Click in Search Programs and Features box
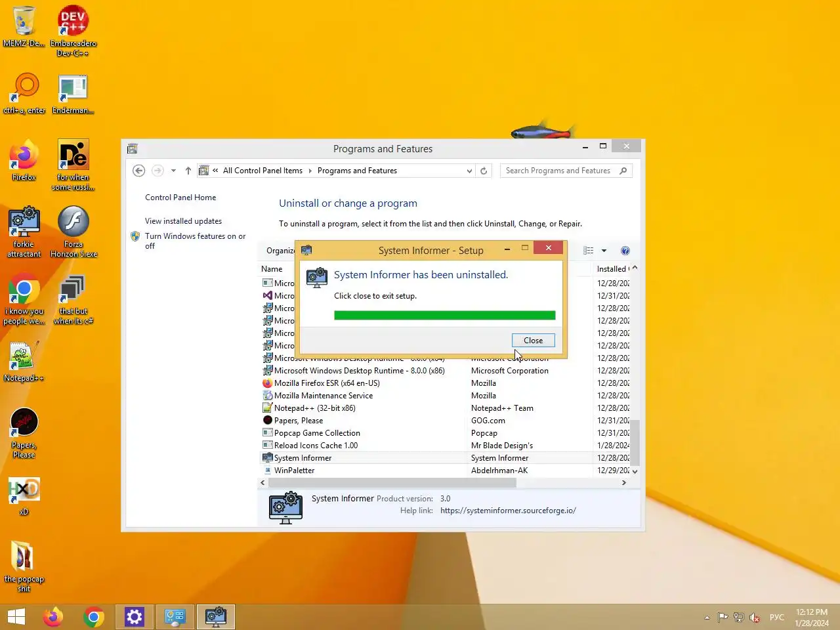 point(566,171)
